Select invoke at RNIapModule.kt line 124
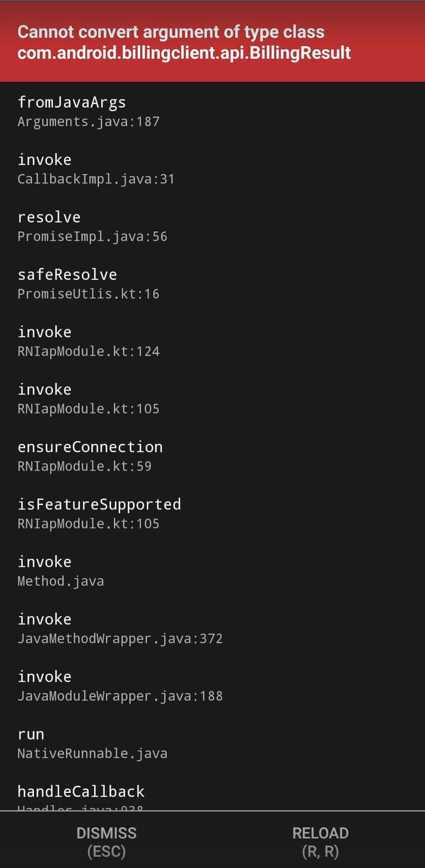 44,332
